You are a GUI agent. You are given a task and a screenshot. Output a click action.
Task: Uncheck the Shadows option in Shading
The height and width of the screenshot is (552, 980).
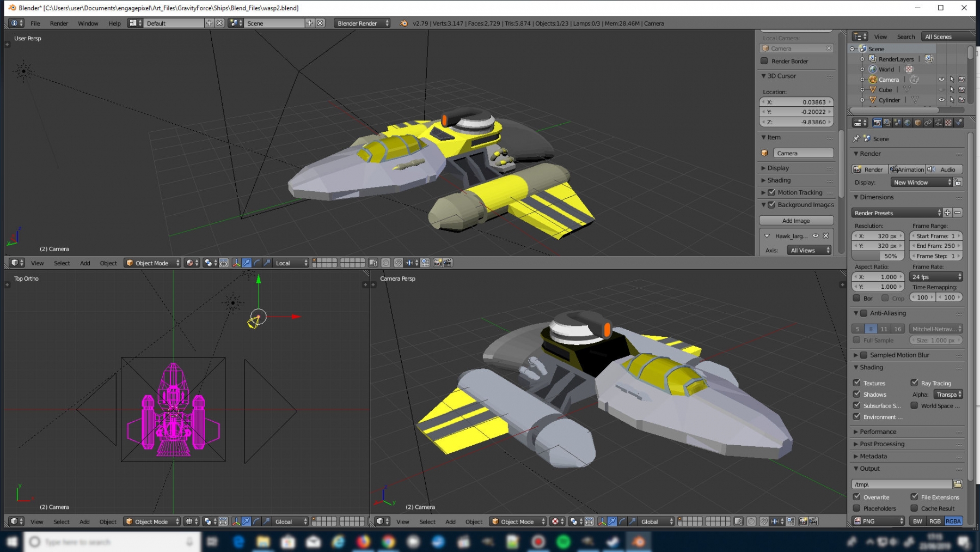pos(857,394)
